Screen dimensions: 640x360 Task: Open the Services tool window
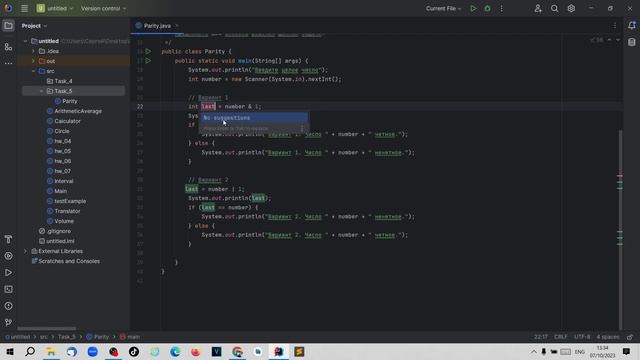pos(8,256)
